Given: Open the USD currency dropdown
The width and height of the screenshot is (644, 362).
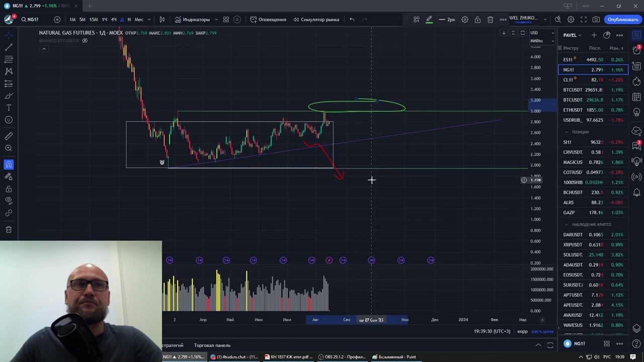Looking at the screenshot, I should click(542, 33).
